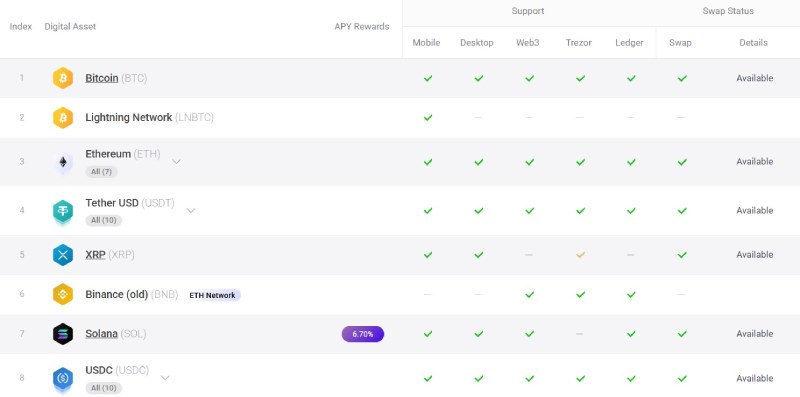
Task: Open the Bitcoin asset link
Action: coord(102,78)
